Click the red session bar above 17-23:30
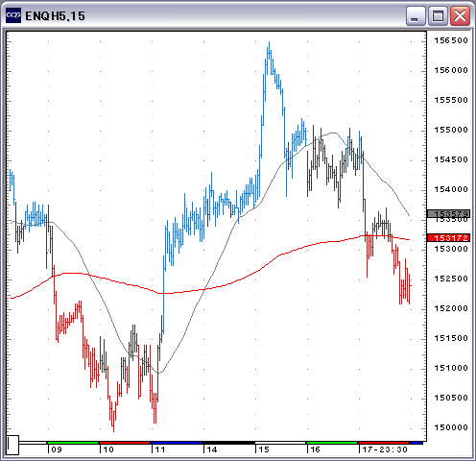The width and height of the screenshot is (476, 461). [384, 443]
